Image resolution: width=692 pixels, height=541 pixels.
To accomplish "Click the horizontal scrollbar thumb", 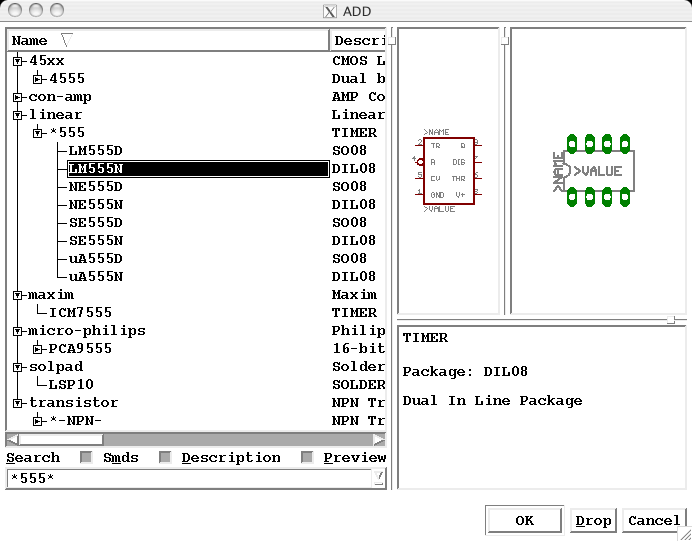I will (61, 440).
